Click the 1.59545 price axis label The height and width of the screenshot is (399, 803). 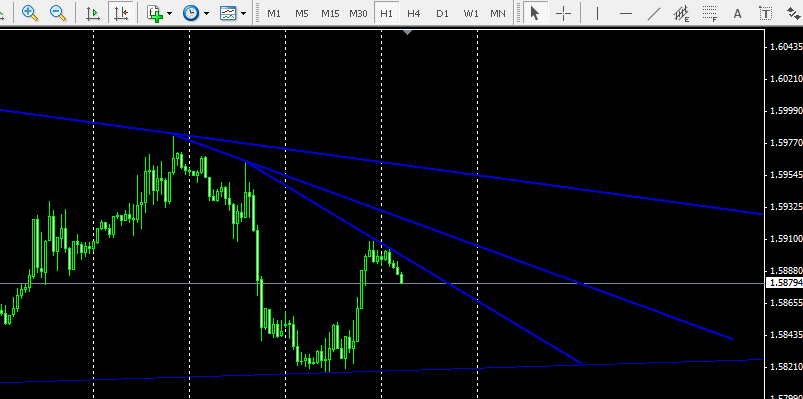(786, 175)
